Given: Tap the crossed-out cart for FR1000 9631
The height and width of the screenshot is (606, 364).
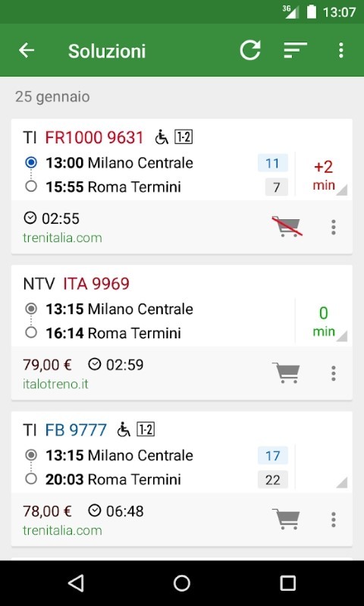Looking at the screenshot, I should 287,227.
